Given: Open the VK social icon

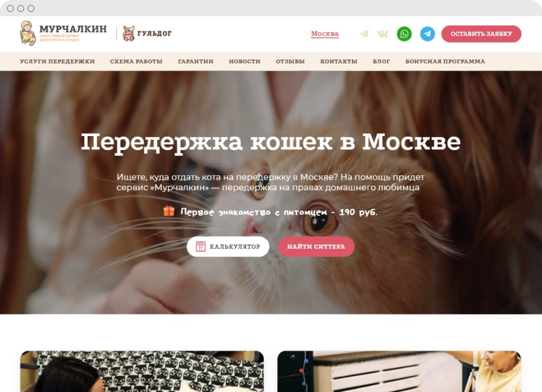Looking at the screenshot, I should (x=383, y=34).
